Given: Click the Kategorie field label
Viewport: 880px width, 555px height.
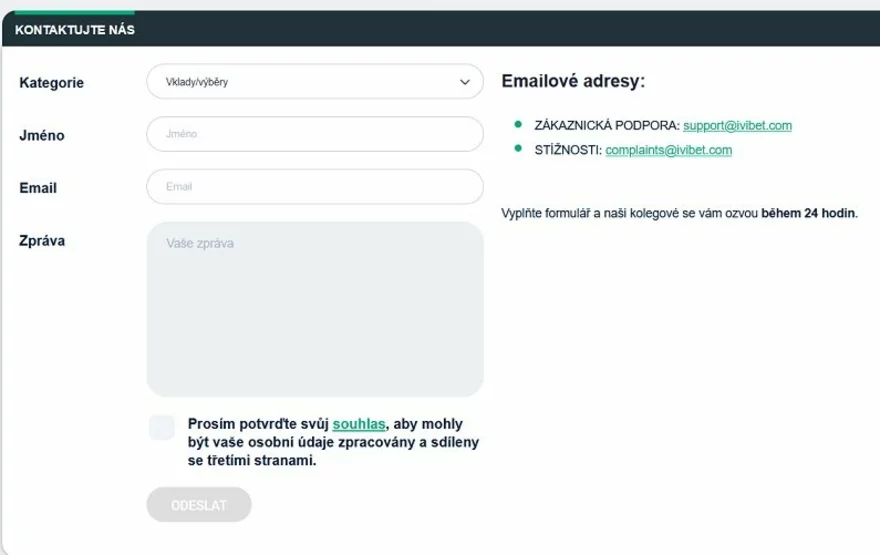Looking at the screenshot, I should [x=52, y=83].
